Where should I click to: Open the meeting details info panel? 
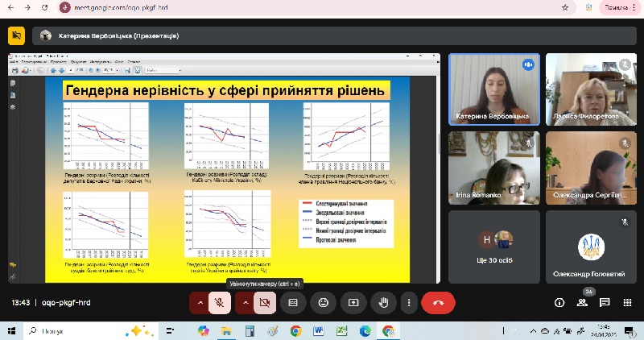559,303
